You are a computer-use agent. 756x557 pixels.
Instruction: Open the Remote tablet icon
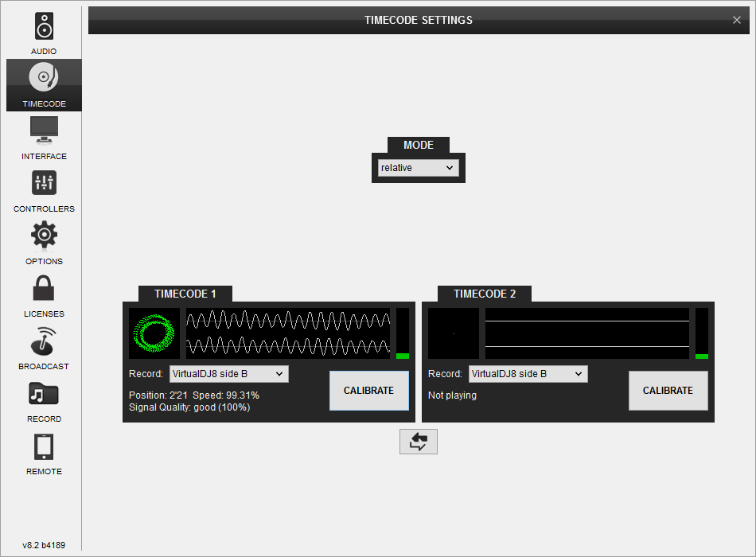pos(44,446)
